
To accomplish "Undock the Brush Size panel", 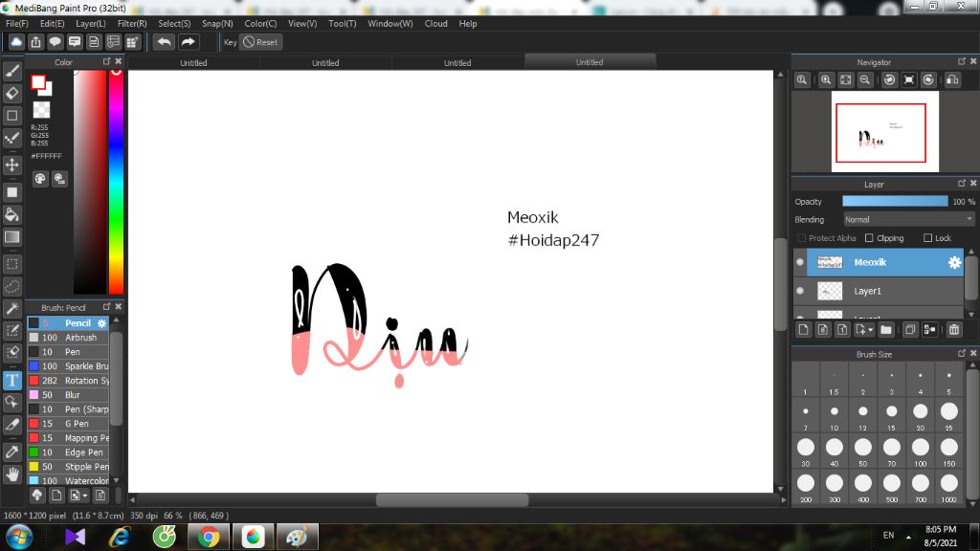I will point(961,353).
